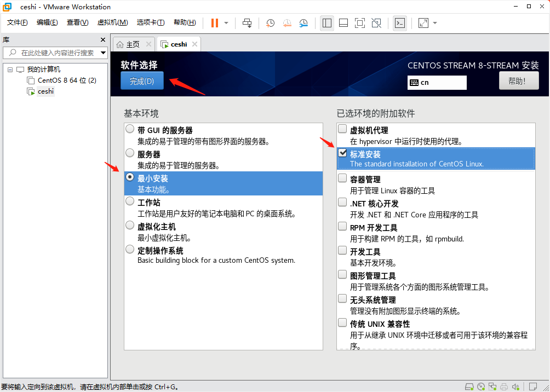The image size is (550, 392).
Task: Send Ctrl+Alt+Del to the virtual machine
Action: [247, 23]
